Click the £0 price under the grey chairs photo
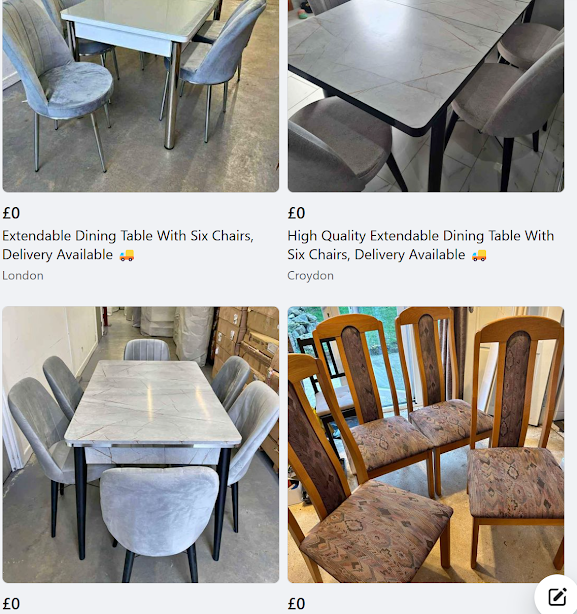 tap(11, 604)
